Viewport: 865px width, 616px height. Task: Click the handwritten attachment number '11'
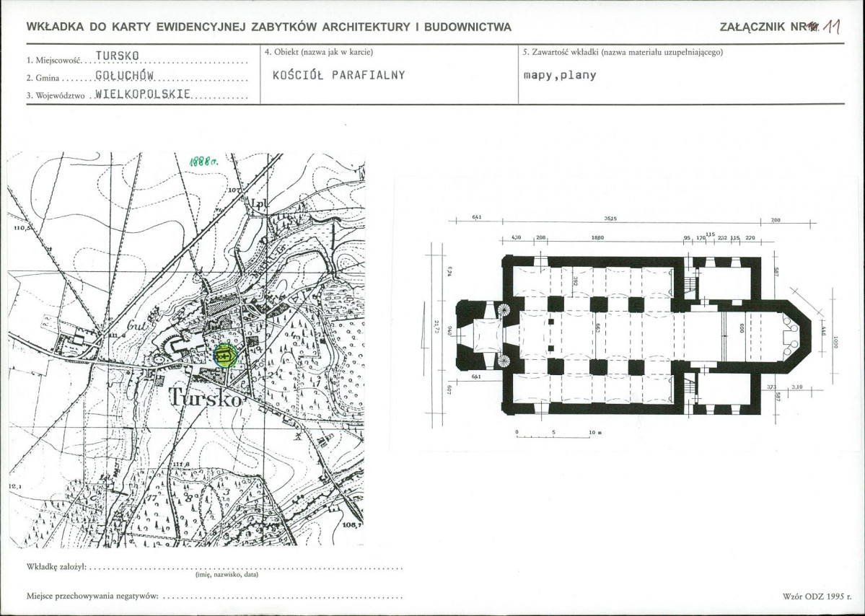(x=831, y=27)
